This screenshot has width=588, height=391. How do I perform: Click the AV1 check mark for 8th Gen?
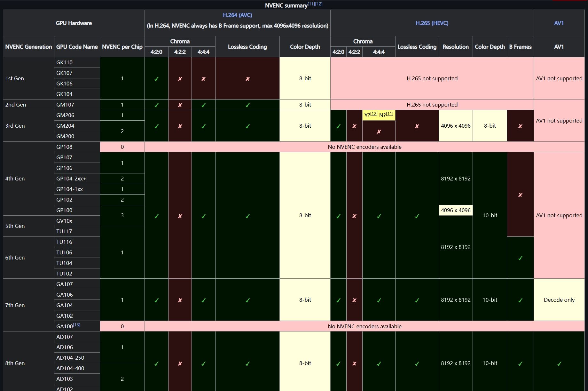point(559,363)
